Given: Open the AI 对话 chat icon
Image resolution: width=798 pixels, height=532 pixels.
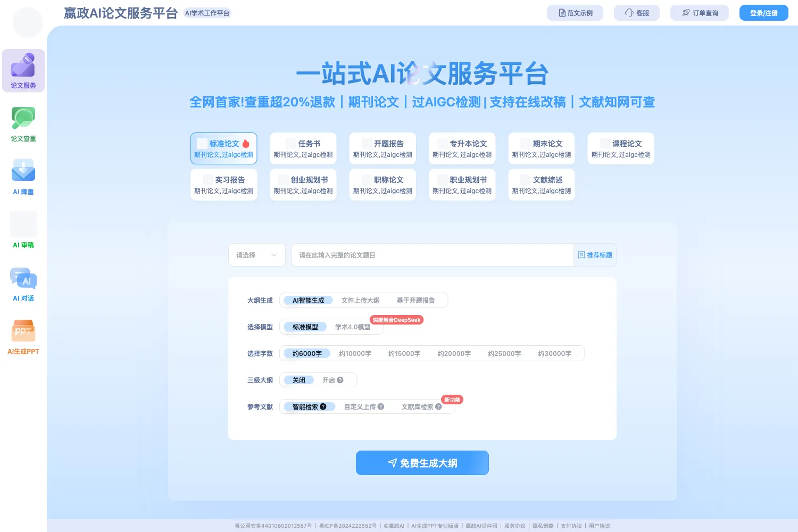Looking at the screenshot, I should (23, 278).
